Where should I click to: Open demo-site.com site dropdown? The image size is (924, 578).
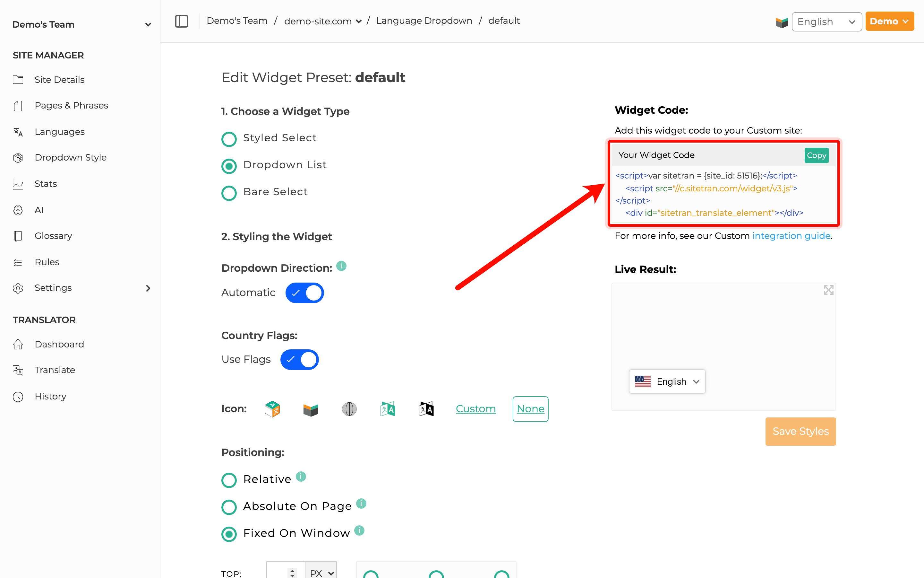[323, 21]
